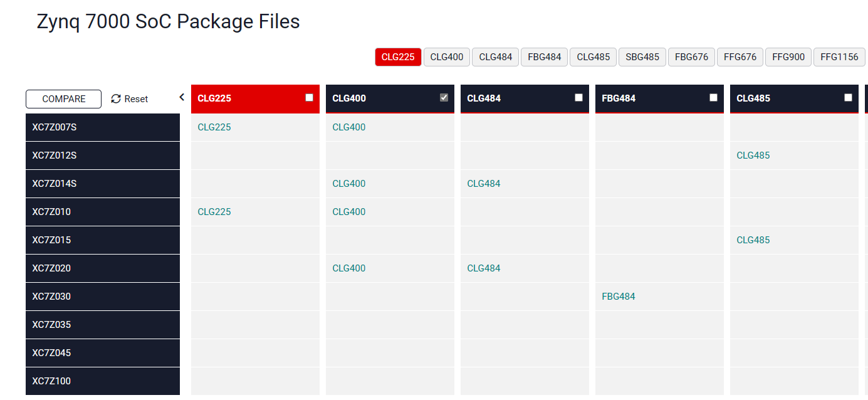Select the CLG484 package tab
The height and width of the screenshot is (400, 868).
pos(495,57)
